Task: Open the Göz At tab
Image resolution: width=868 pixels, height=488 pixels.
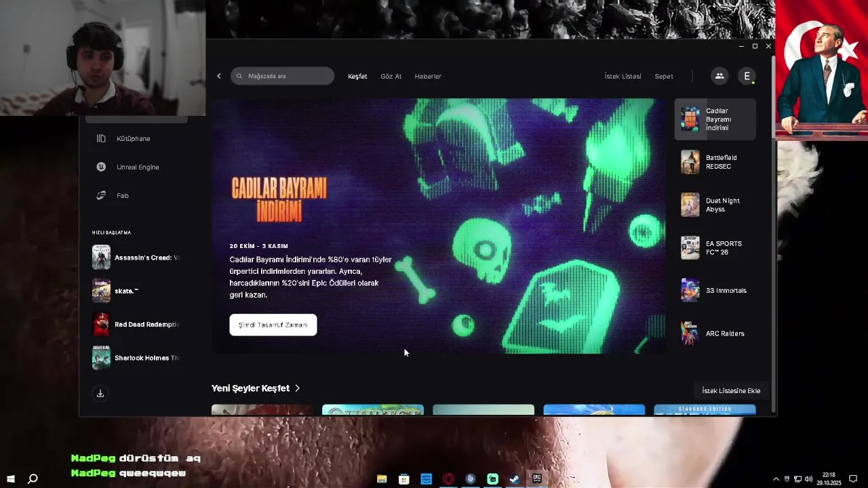Action: [391, 77]
